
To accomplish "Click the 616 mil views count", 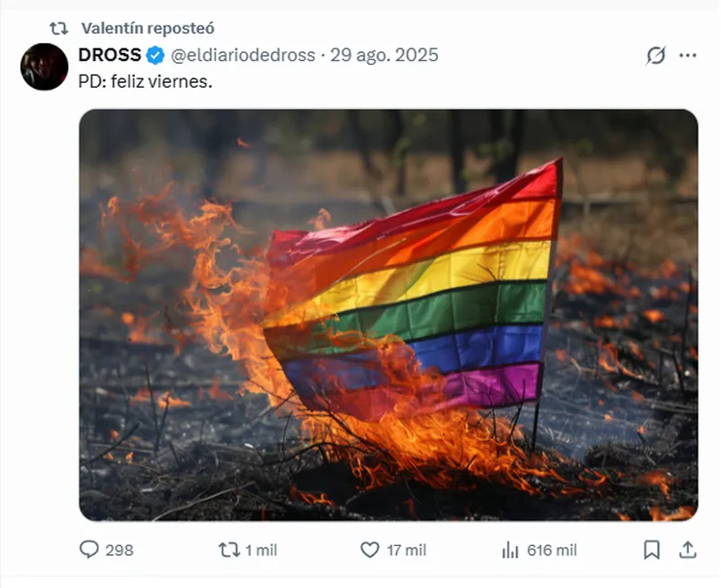I will 552,551.
